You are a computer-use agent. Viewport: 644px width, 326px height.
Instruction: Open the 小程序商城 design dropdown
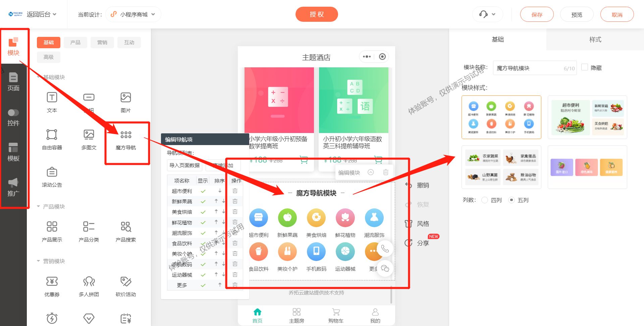click(x=133, y=14)
